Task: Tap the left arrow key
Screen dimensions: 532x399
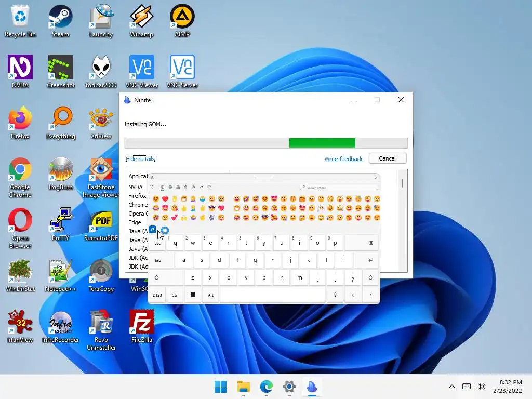Action: tap(353, 295)
